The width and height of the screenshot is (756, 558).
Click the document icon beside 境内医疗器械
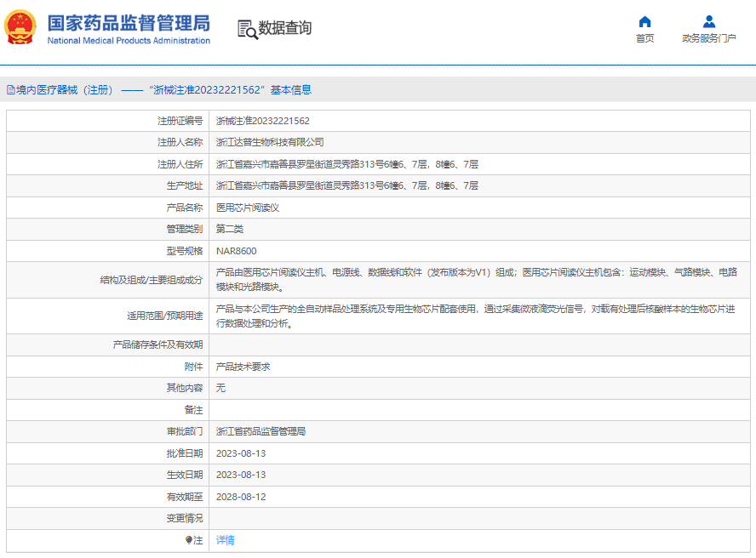click(x=10, y=90)
